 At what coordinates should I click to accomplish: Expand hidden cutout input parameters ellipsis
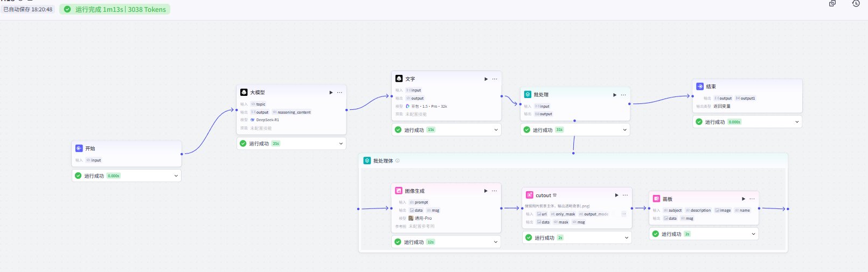(624, 214)
